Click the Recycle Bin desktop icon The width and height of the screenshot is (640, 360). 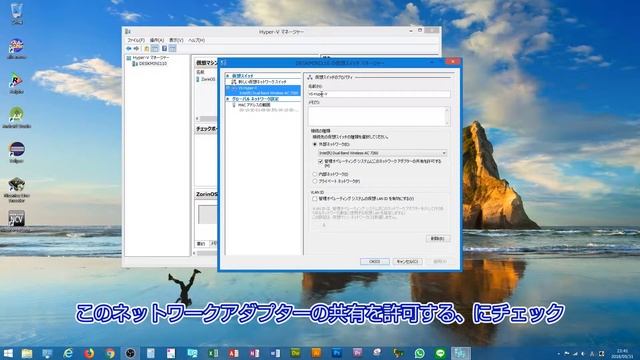16,13
